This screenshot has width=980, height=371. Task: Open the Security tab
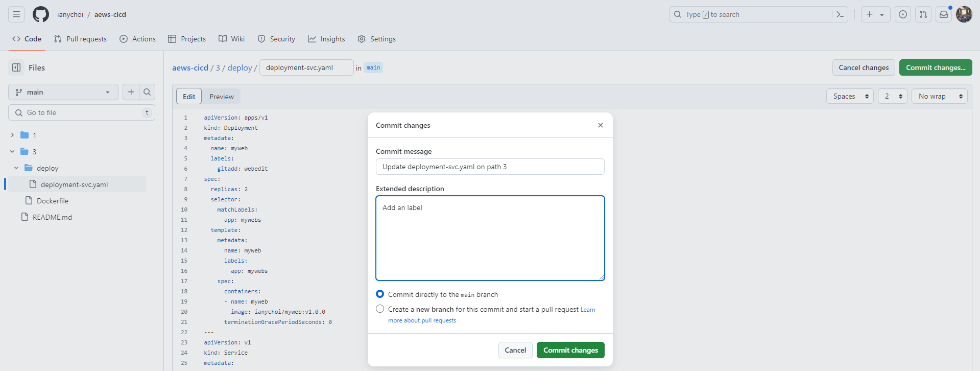276,39
